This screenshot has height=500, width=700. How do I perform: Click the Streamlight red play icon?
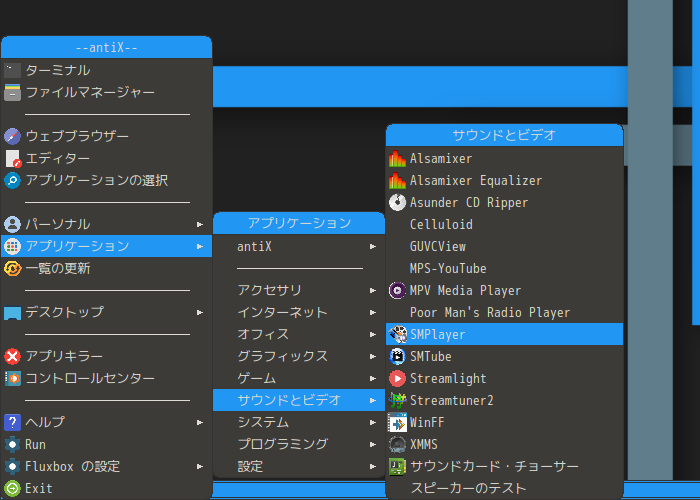click(397, 379)
